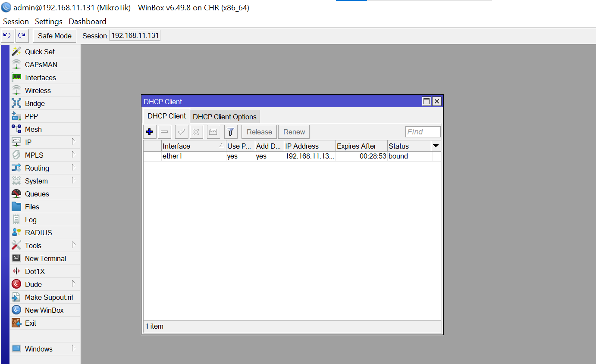Open the Session menu
Viewport: 596px width, 364px height.
pos(16,22)
